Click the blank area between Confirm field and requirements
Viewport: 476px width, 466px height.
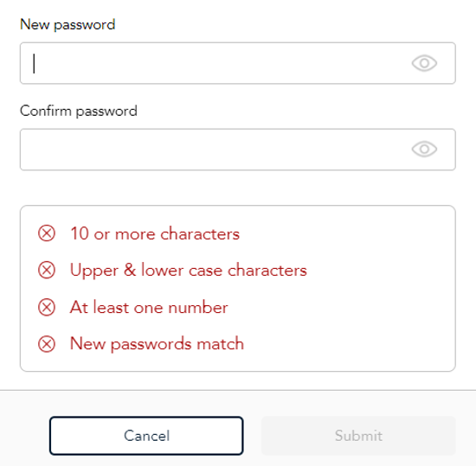[238, 188]
